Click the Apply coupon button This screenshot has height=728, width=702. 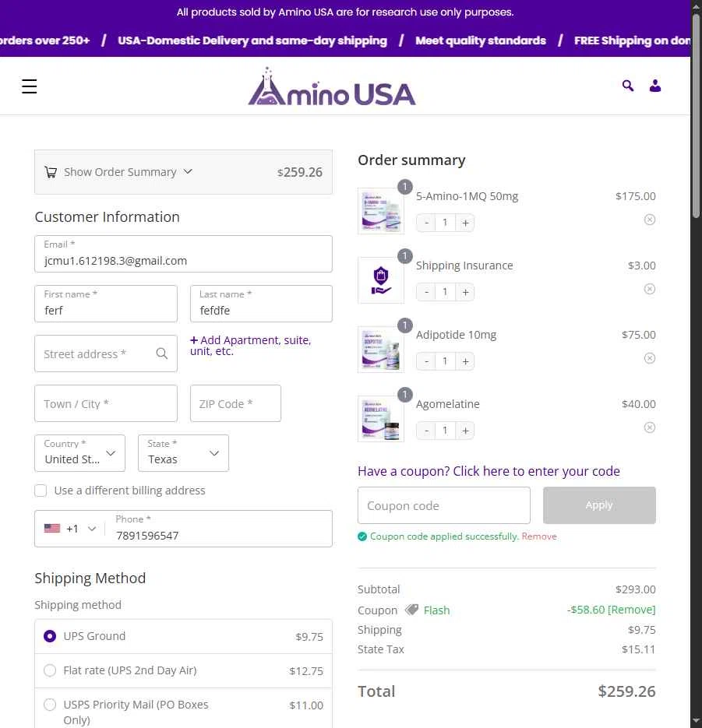(x=599, y=505)
